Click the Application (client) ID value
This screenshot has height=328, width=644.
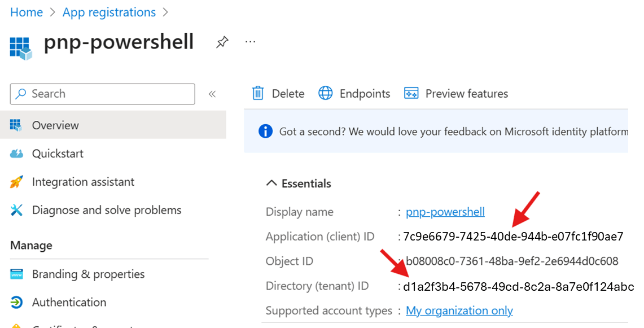pos(512,237)
